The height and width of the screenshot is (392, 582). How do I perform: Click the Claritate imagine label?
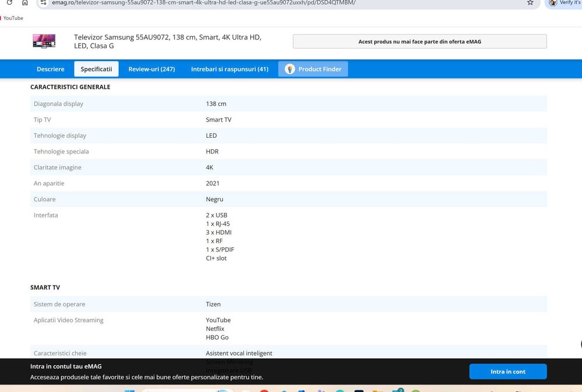pyautogui.click(x=58, y=168)
